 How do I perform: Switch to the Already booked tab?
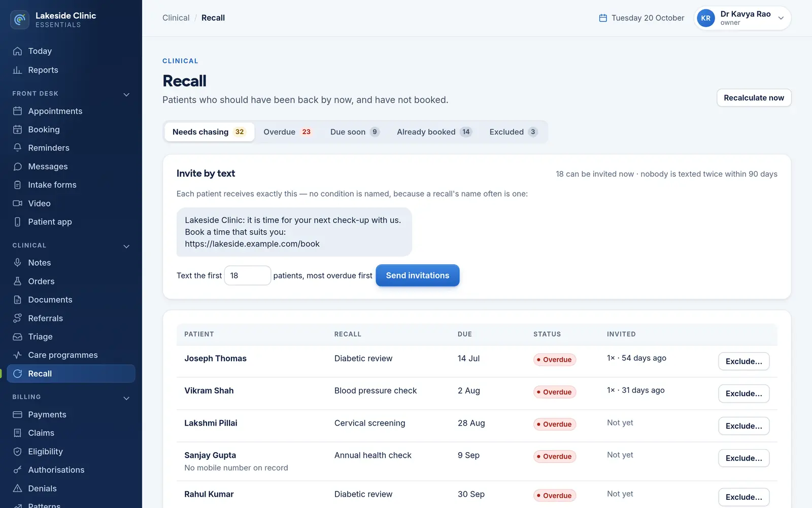tap(434, 132)
